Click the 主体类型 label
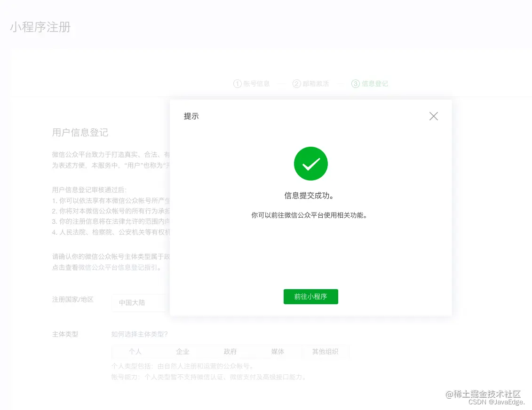 pos(65,334)
